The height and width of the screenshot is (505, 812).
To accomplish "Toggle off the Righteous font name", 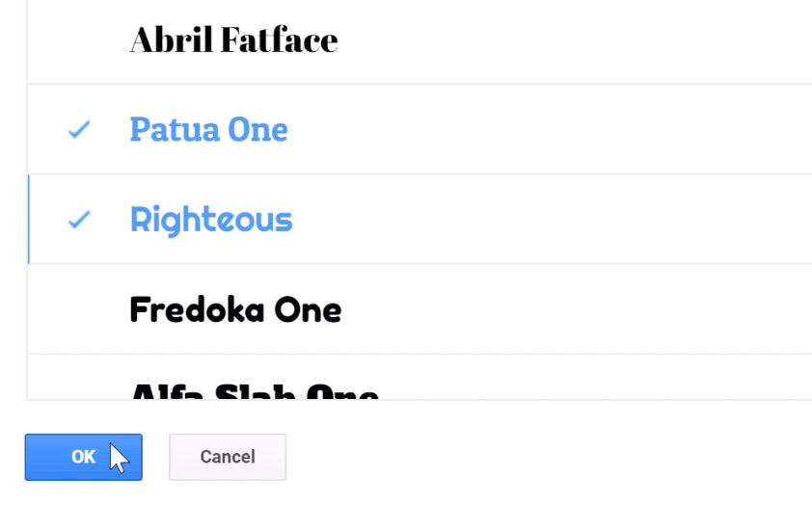I will pos(210,220).
